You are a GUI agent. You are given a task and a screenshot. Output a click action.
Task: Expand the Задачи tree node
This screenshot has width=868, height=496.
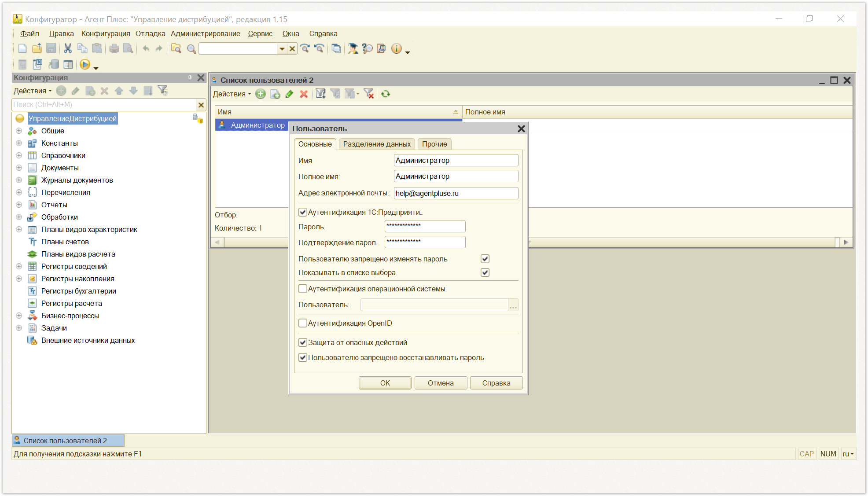19,328
